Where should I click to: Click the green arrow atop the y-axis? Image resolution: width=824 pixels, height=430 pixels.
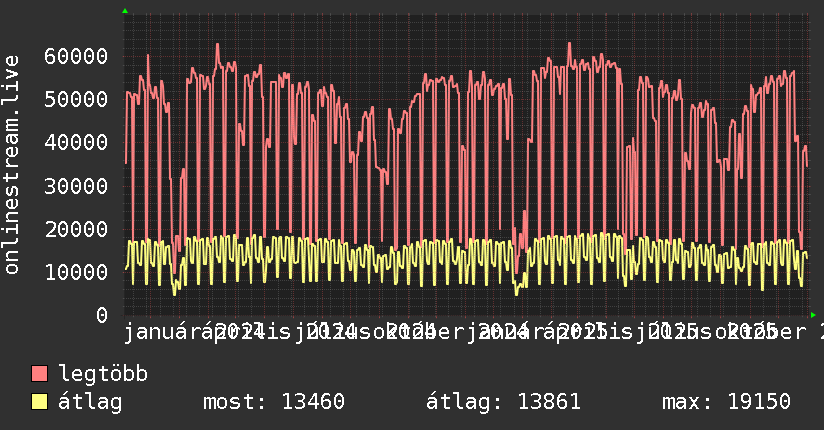125,11
